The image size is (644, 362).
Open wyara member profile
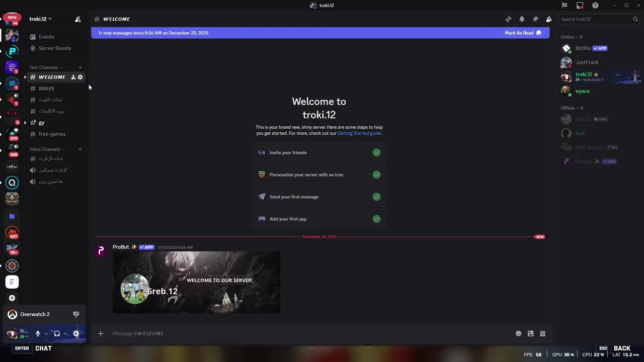(x=598, y=91)
